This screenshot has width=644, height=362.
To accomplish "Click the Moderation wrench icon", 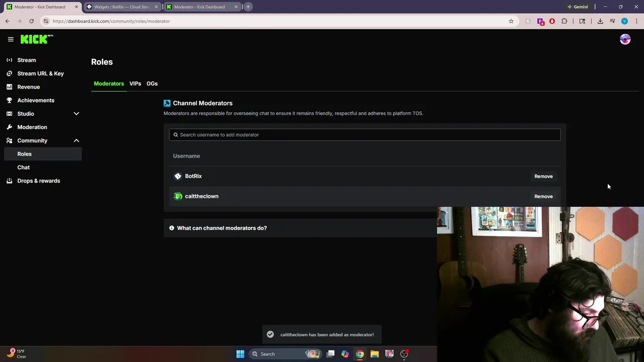I will pyautogui.click(x=9, y=127).
